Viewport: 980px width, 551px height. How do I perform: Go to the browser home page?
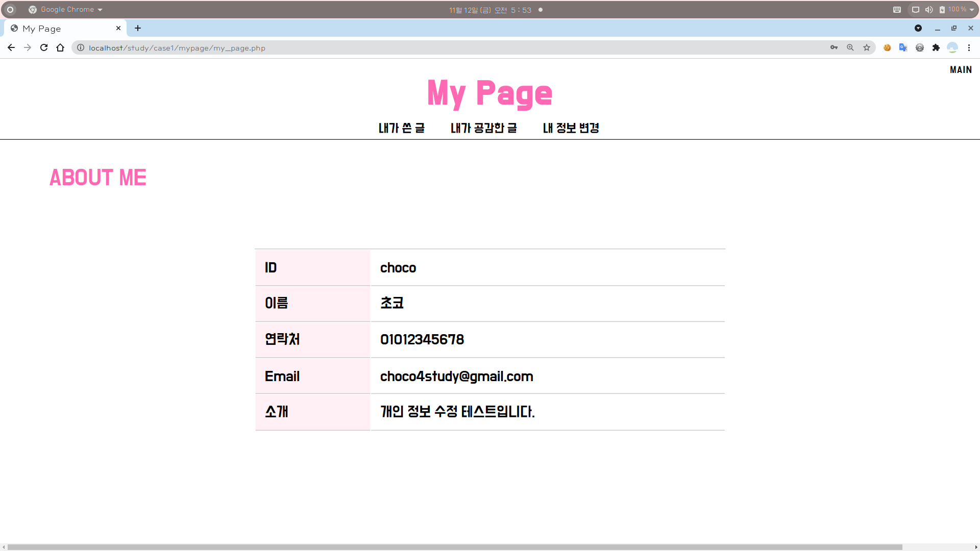tap(60, 47)
